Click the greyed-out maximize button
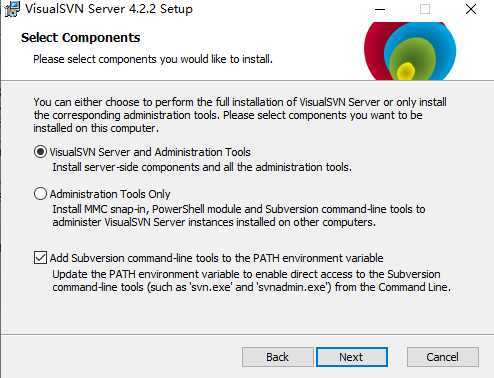This screenshot has width=494, height=378. [x=425, y=9]
